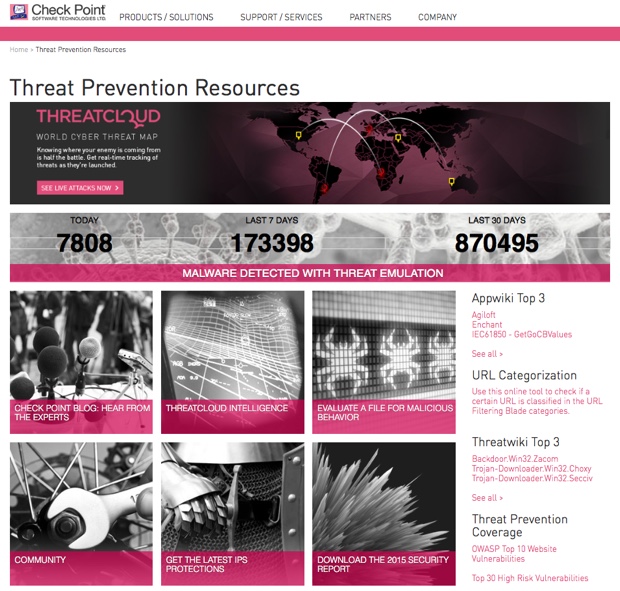The image size is (620, 591).
Task: Go to Home in the breadcrumb
Action: click(19, 49)
